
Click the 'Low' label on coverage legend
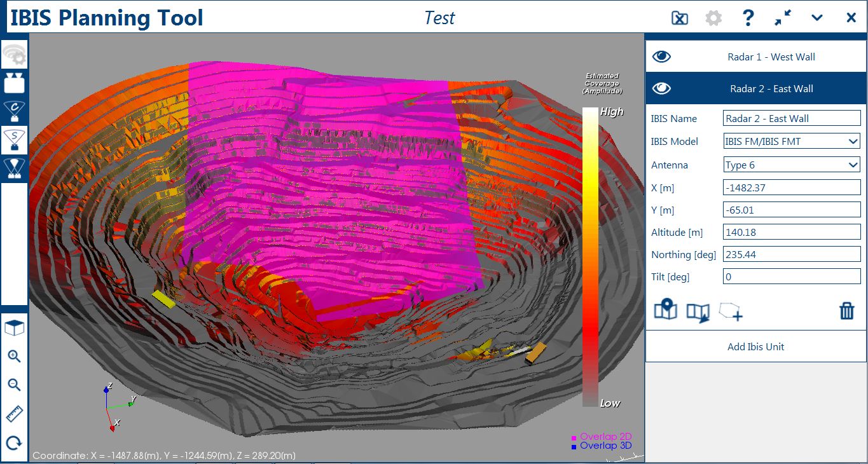click(610, 403)
